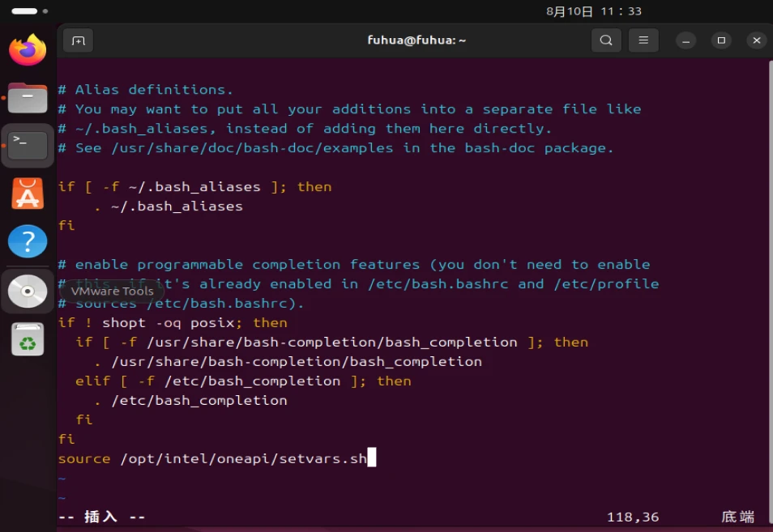Click the '# Alias definitions.' comment line
The width and height of the screenshot is (773, 532).
(x=146, y=90)
